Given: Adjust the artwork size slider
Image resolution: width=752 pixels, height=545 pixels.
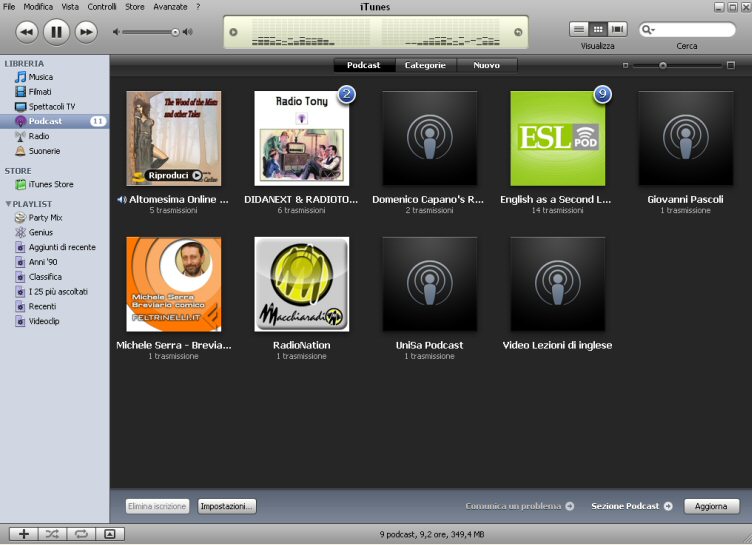Looking at the screenshot, I should 677,65.
